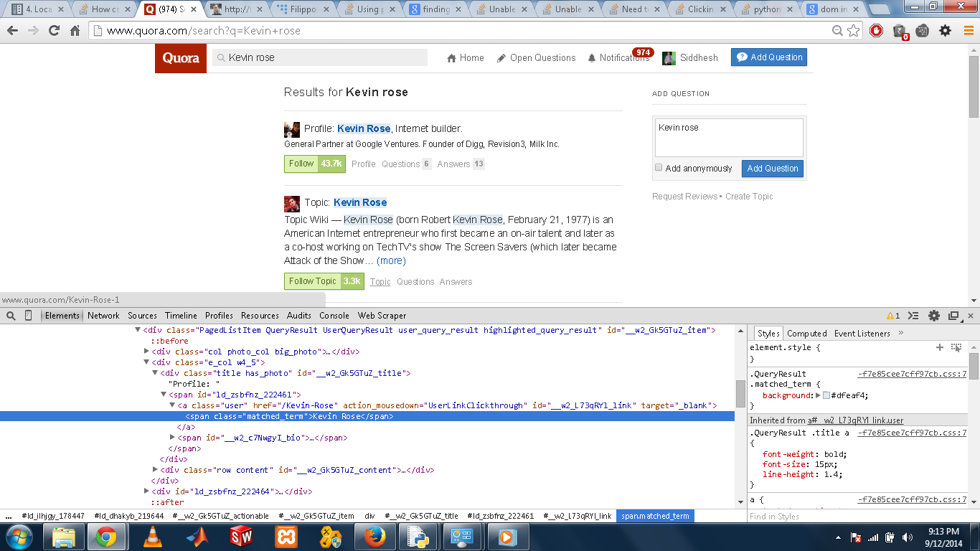This screenshot has width=980, height=551.
Task: Open the Console tab in DevTools
Action: (334, 316)
